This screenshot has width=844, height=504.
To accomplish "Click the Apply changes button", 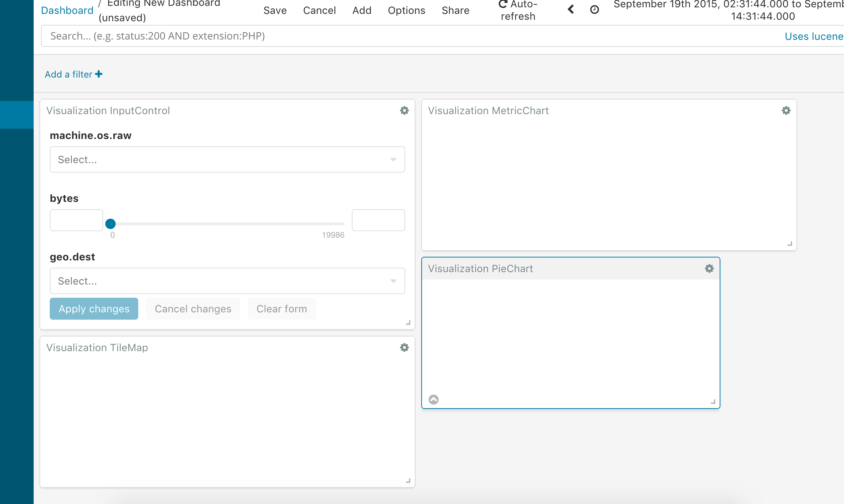I will coord(94,309).
